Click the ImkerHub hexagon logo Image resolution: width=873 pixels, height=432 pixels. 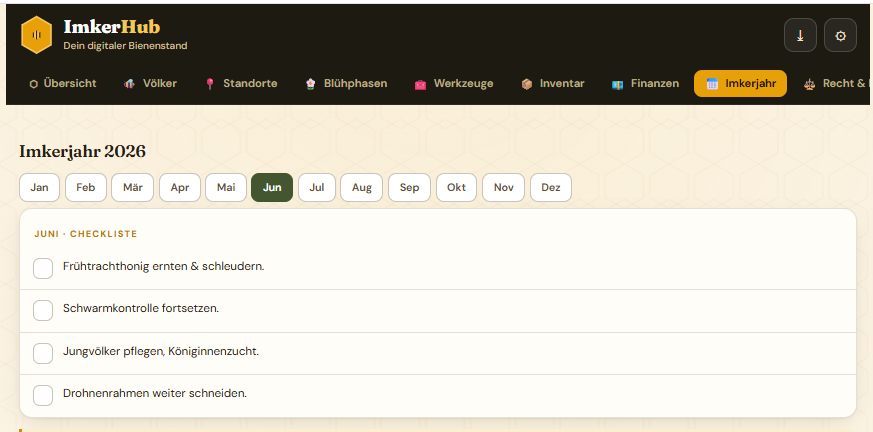pos(37,35)
